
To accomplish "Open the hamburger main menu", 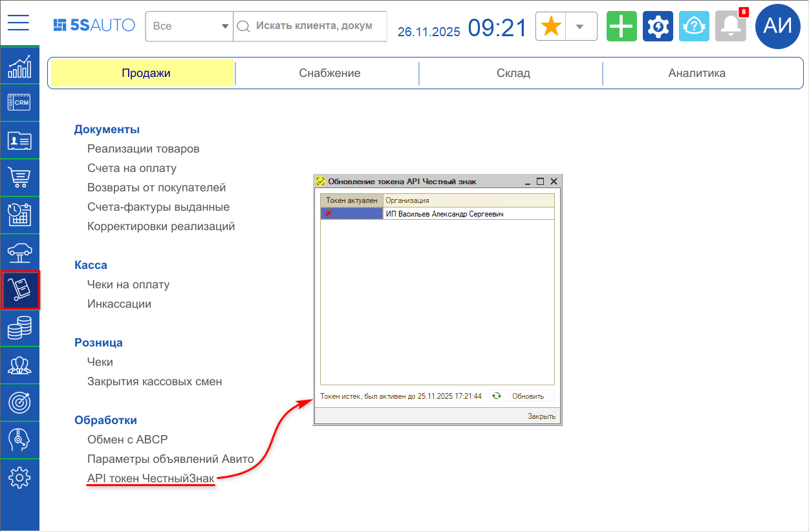I will coord(19,23).
